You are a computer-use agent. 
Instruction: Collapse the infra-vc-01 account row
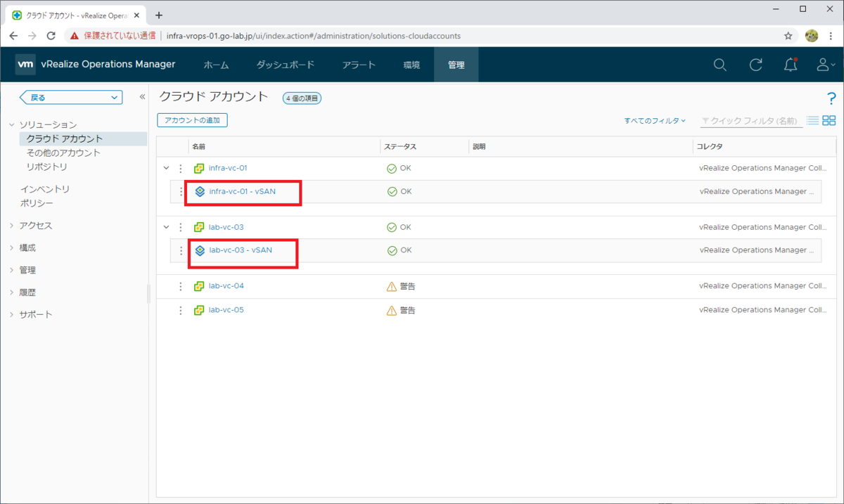point(166,168)
